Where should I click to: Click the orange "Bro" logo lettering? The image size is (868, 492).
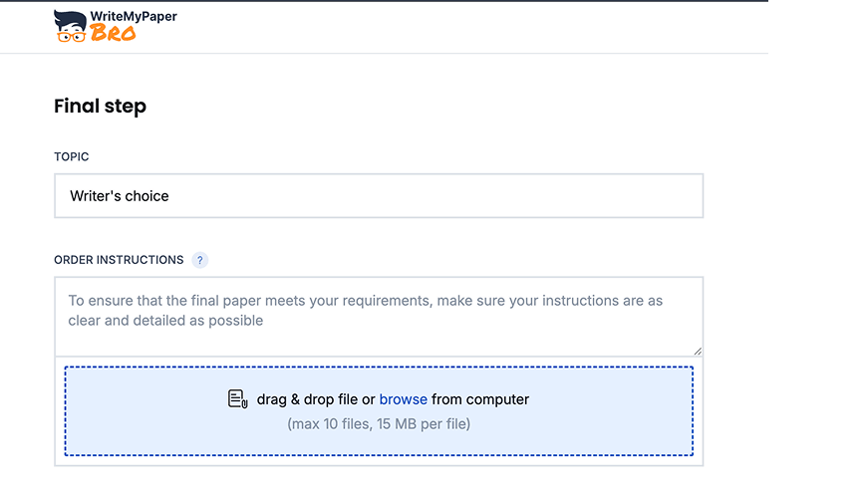(x=113, y=33)
